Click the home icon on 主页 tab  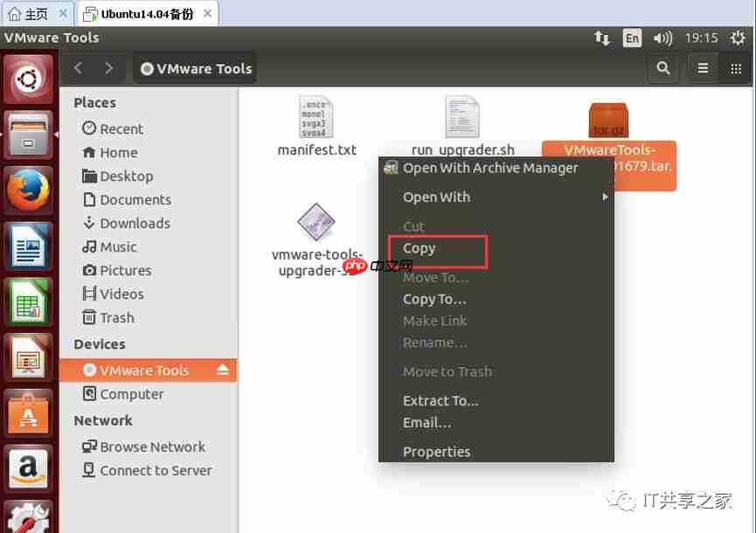pos(15,14)
